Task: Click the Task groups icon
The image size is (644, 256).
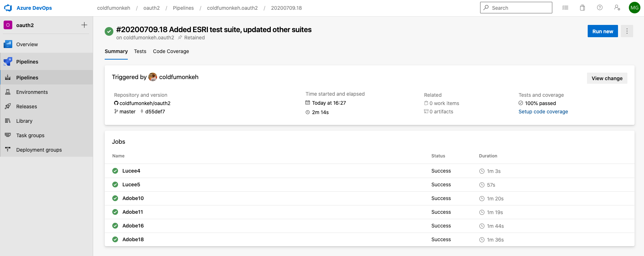Action: tap(8, 135)
